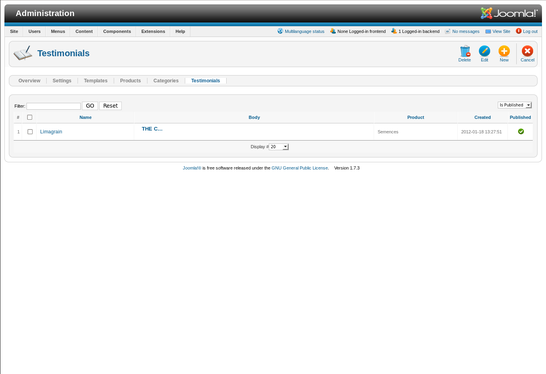Open the THE C... body link
This screenshot has height=374, width=546.
click(x=152, y=129)
